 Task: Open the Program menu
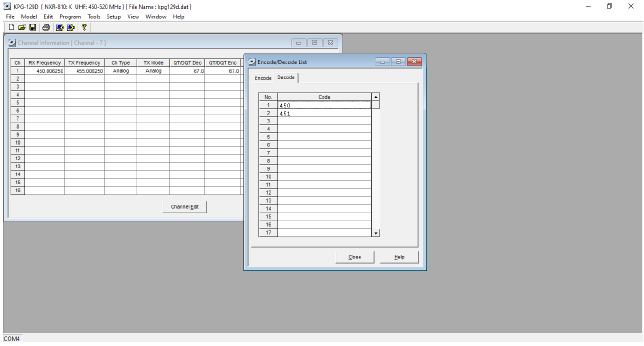point(70,16)
